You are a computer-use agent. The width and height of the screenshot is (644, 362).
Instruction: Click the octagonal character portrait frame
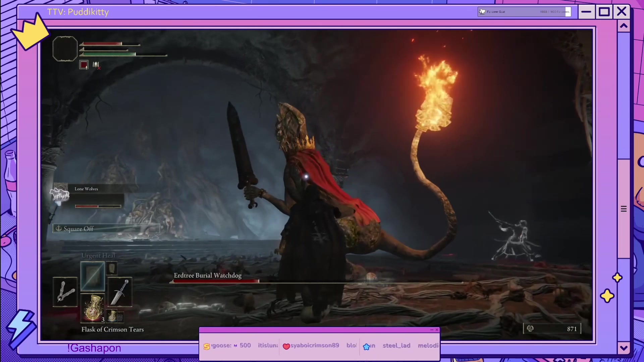(65, 49)
